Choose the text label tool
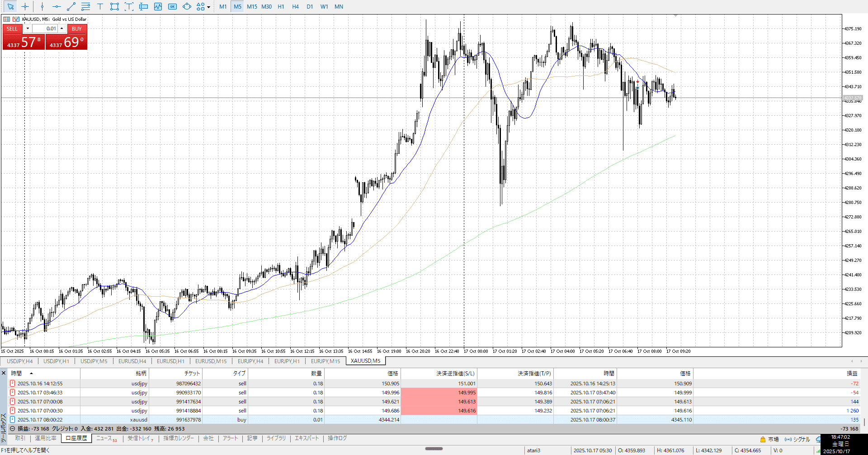The width and height of the screenshot is (868, 455). (100, 6)
